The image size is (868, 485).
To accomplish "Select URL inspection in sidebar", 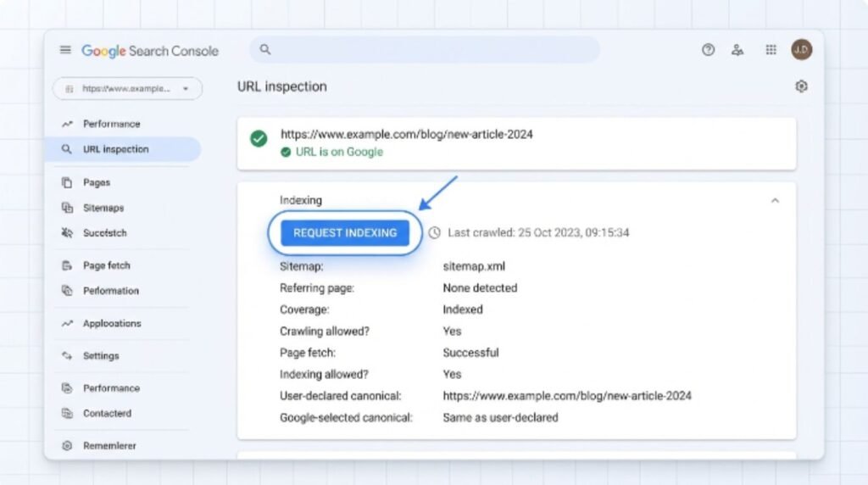I will [123, 149].
